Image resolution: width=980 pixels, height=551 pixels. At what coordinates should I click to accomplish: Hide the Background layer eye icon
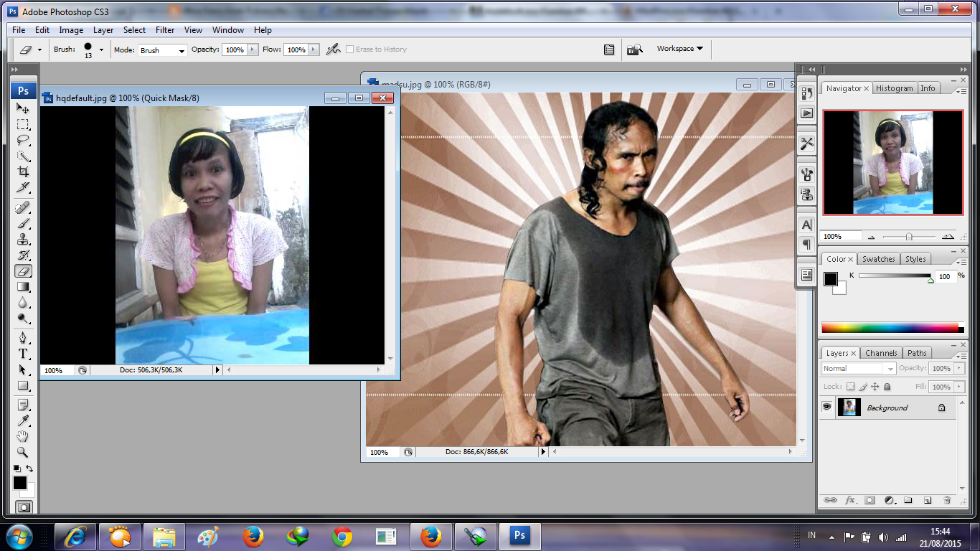[827, 407]
